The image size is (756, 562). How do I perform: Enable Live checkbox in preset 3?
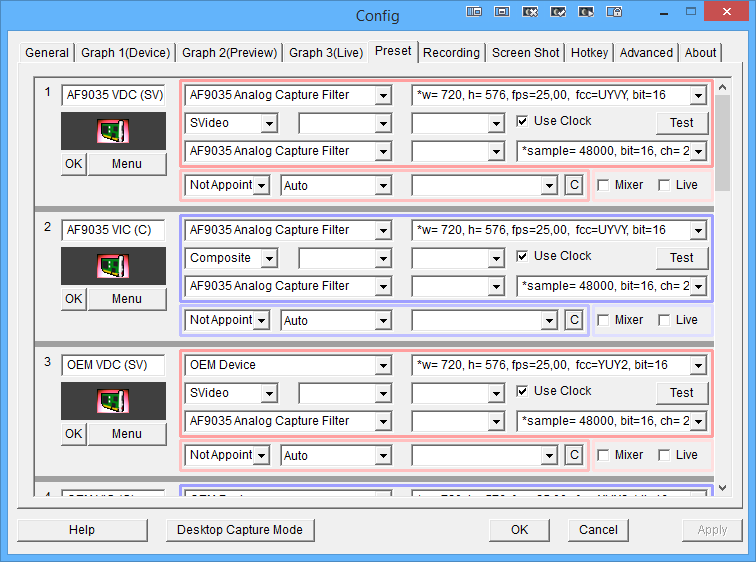pyautogui.click(x=664, y=455)
